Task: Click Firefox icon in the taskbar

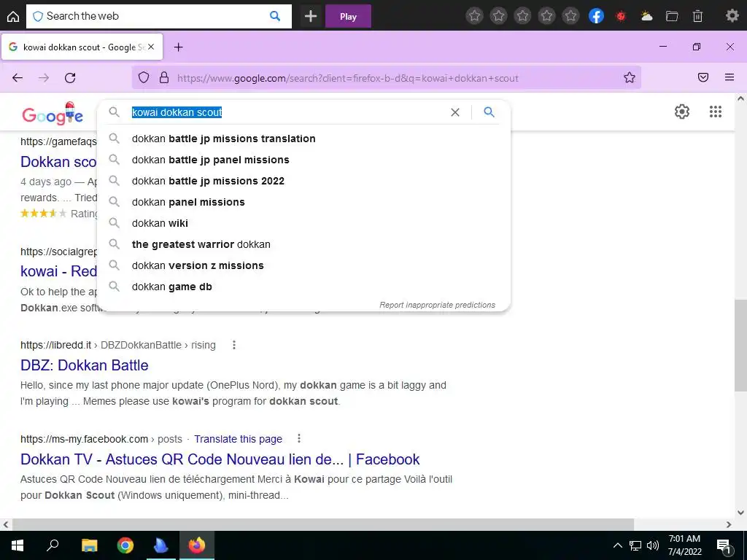Action: point(197,545)
